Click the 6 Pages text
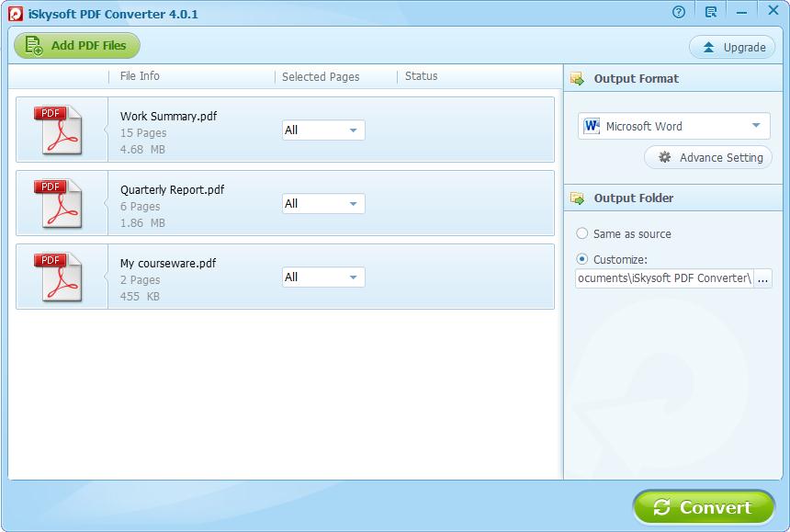This screenshot has height=532, width=790. [140, 207]
